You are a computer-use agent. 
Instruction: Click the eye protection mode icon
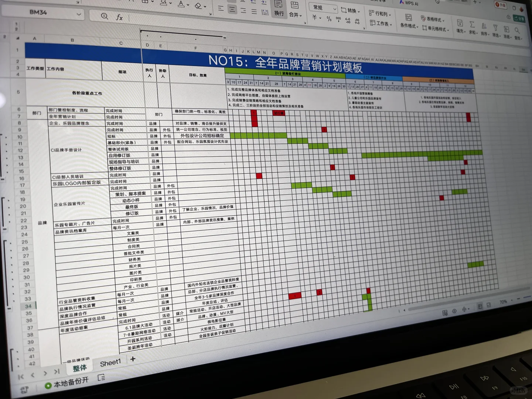point(454,311)
